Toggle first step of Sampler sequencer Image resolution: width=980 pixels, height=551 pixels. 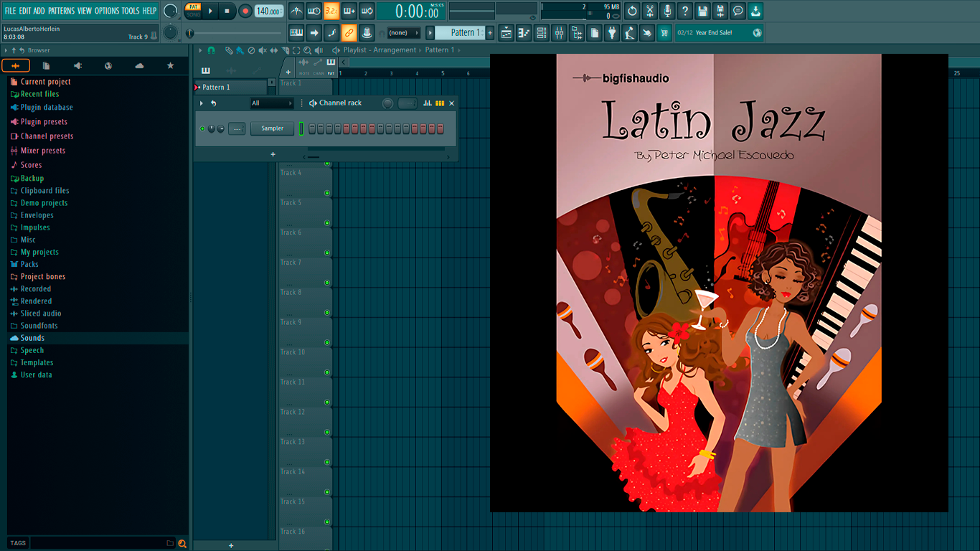(313, 129)
